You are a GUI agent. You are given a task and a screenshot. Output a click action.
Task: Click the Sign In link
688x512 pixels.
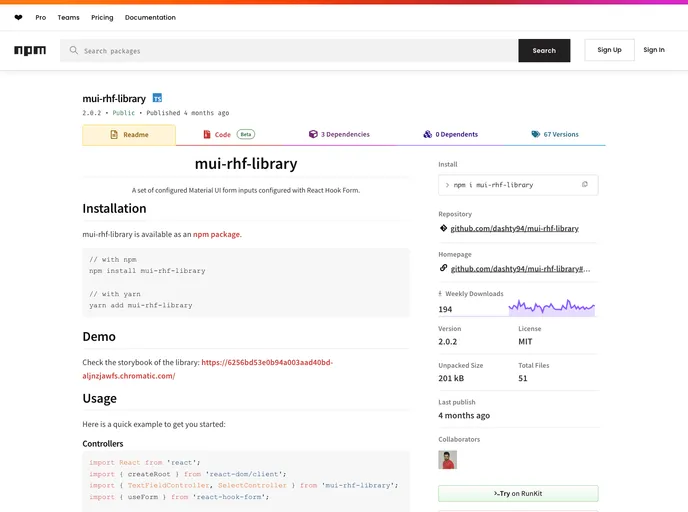click(x=654, y=50)
